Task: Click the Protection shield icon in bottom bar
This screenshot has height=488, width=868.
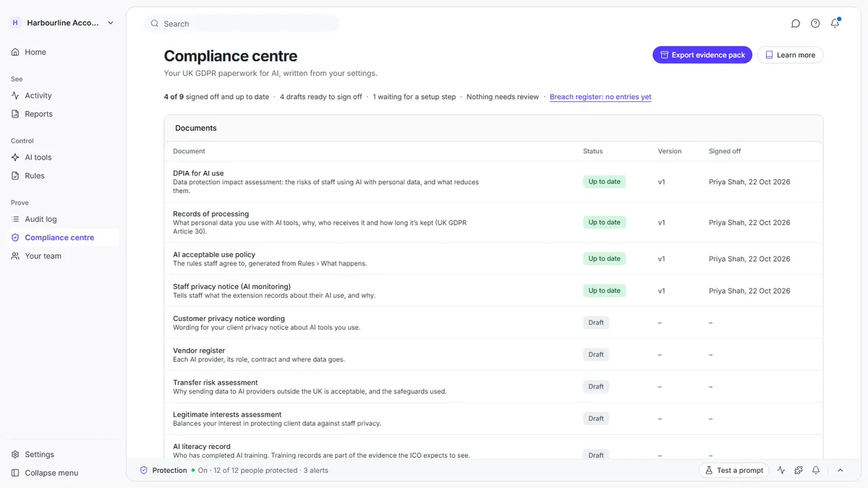Action: tap(143, 470)
